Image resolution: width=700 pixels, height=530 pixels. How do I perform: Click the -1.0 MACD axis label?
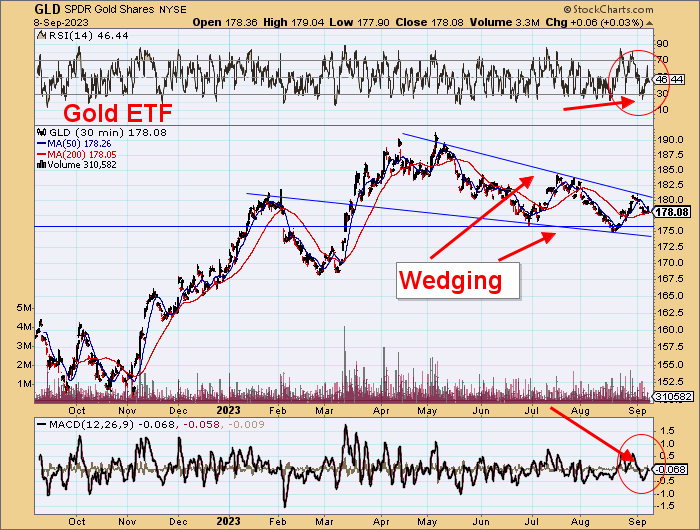[665, 493]
